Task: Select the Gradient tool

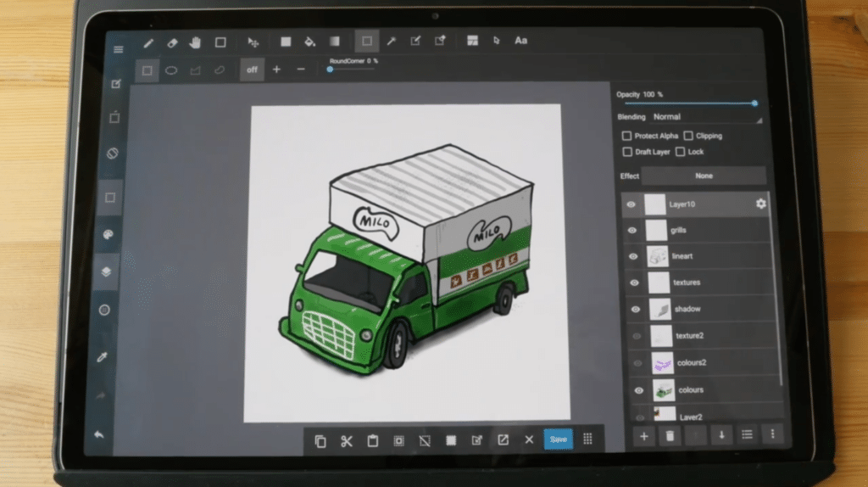Action: point(334,42)
